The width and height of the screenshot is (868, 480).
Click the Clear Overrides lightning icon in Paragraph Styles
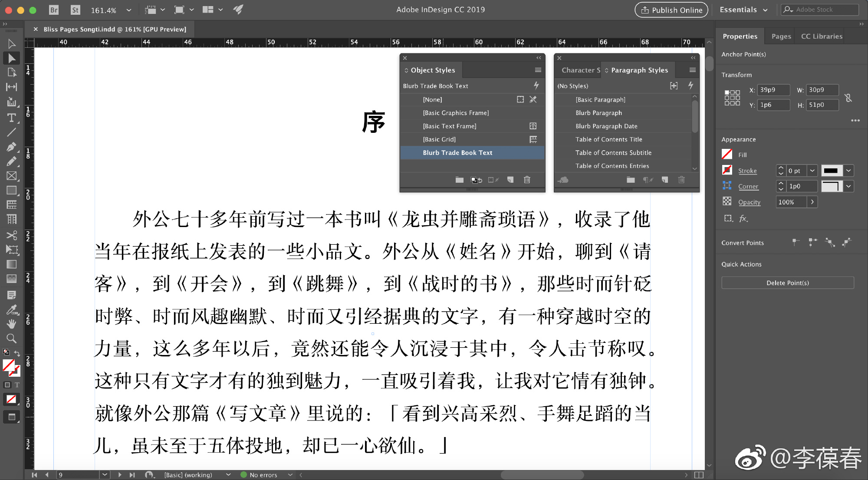click(690, 85)
